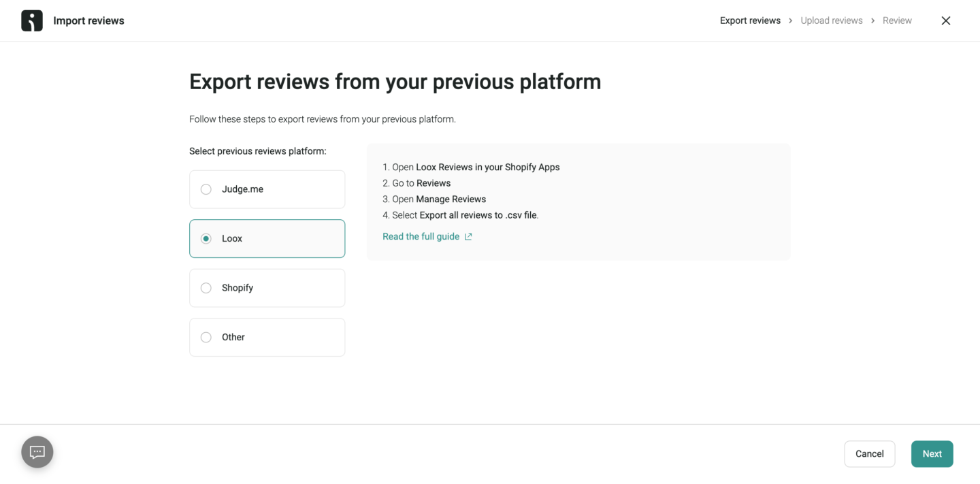
Task: Click the app logo icon in the header
Action: pos(32,20)
